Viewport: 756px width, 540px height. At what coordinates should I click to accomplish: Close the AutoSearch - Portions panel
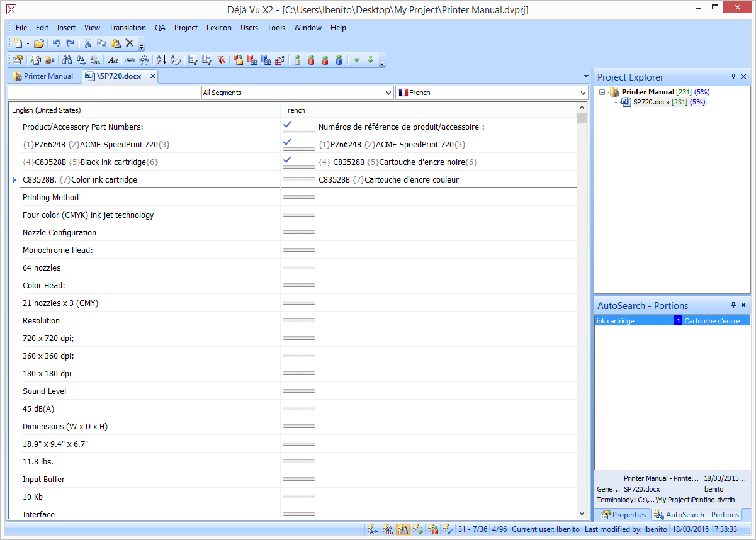coord(743,305)
